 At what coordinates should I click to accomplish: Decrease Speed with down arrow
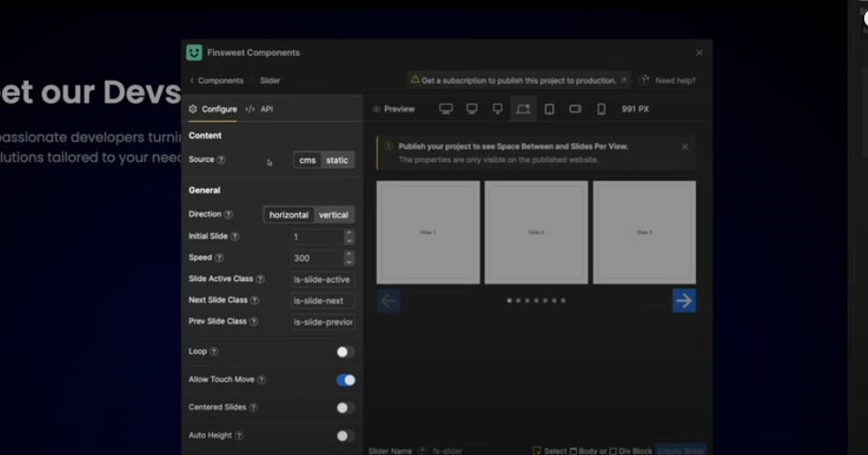coord(348,262)
